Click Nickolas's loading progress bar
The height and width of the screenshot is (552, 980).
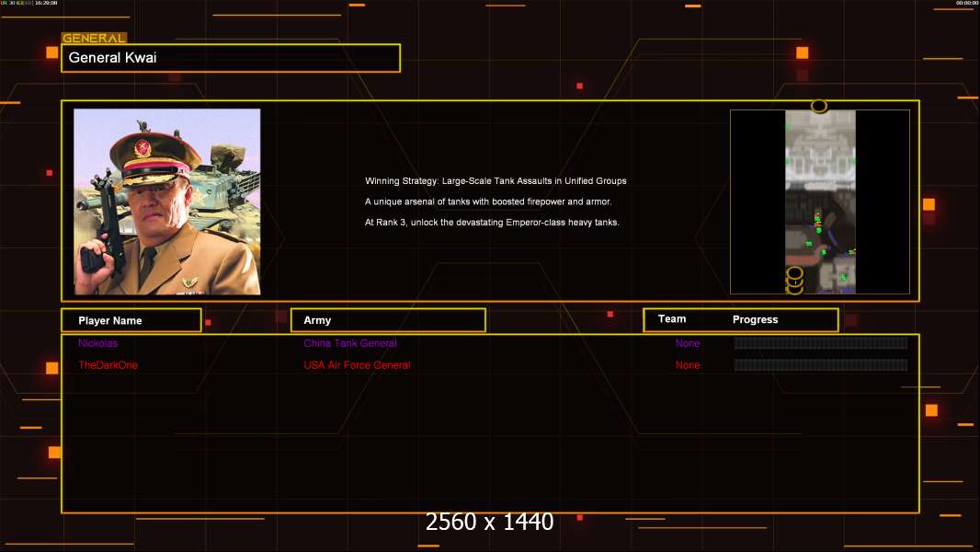[821, 342]
